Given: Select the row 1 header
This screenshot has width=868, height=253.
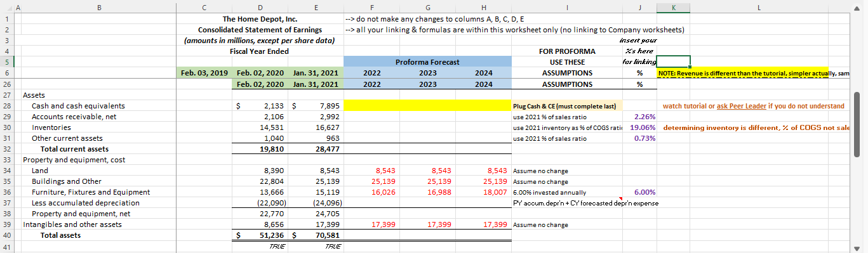Looking at the screenshot, I should (7, 18).
